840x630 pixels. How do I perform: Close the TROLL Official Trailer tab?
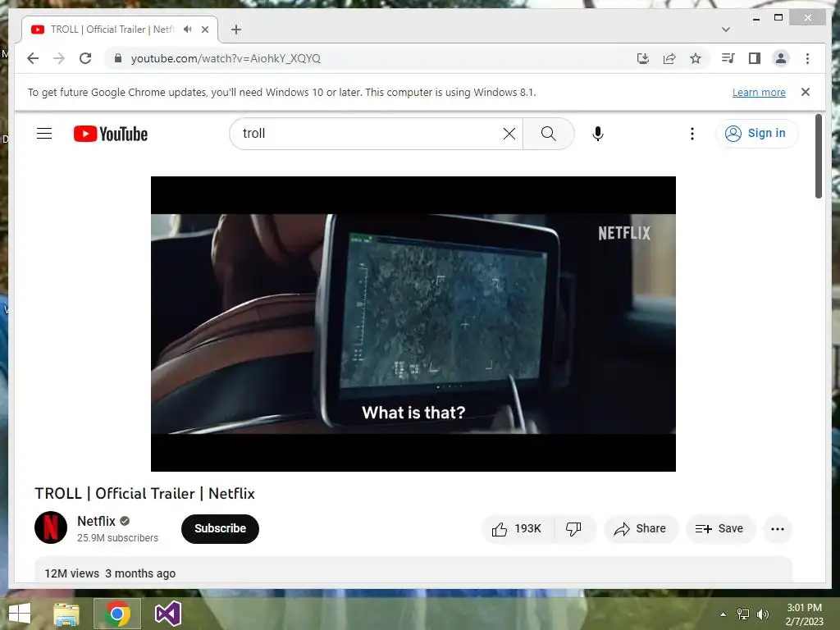(x=204, y=30)
